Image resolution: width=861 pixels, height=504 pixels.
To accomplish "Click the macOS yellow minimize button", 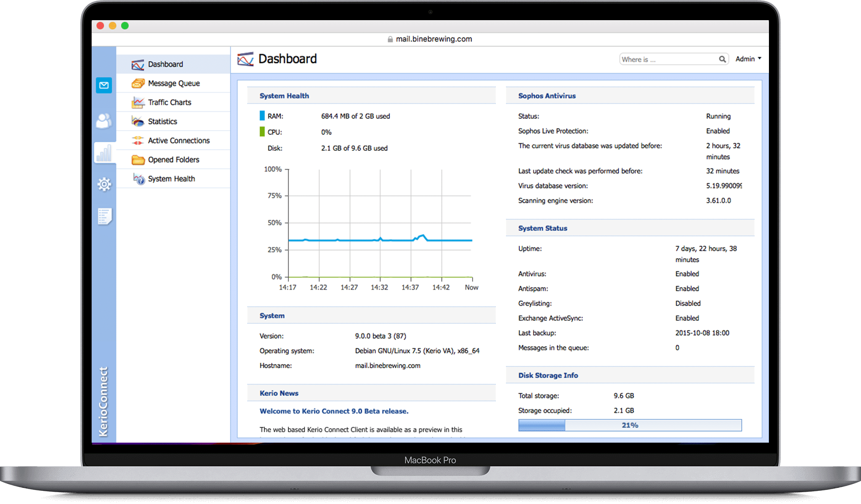I will 113,26.
